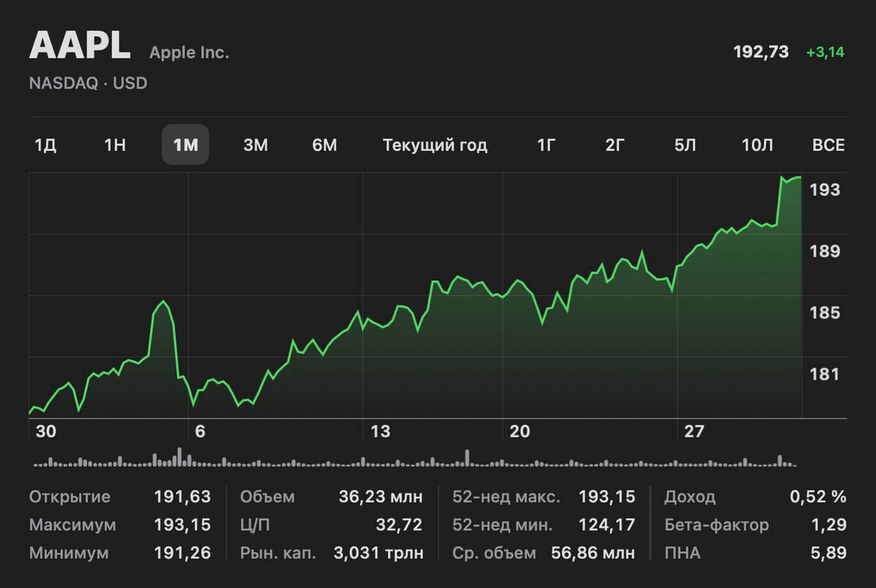Click the Рын. кап. value 3,031 трлн
Viewport: 876px width, 588px height.
pyautogui.click(x=378, y=553)
